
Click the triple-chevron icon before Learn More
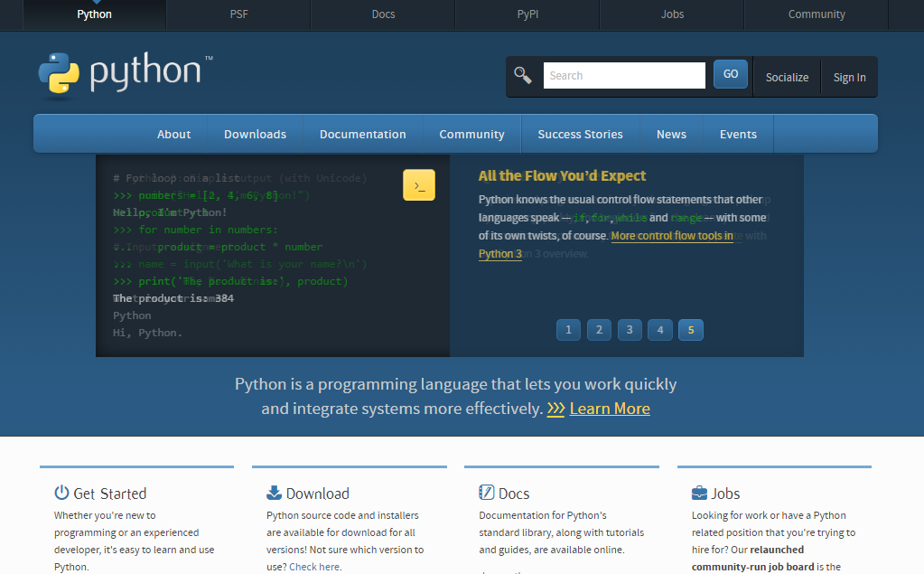coord(555,409)
